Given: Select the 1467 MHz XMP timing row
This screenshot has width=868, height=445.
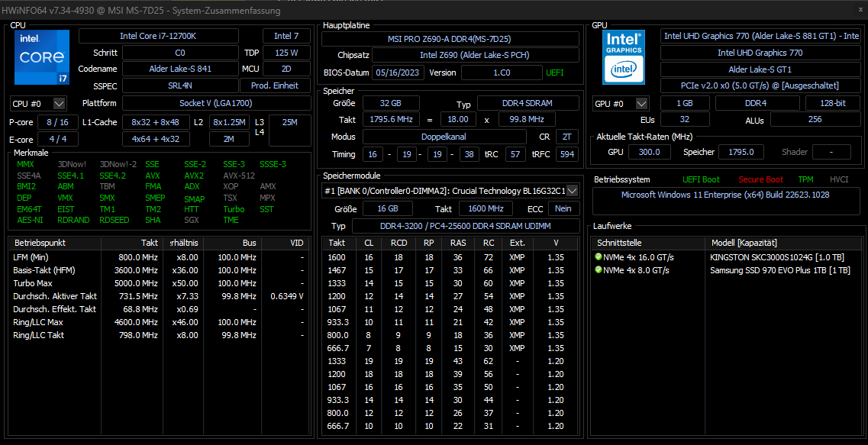Looking at the screenshot, I should tap(450, 270).
